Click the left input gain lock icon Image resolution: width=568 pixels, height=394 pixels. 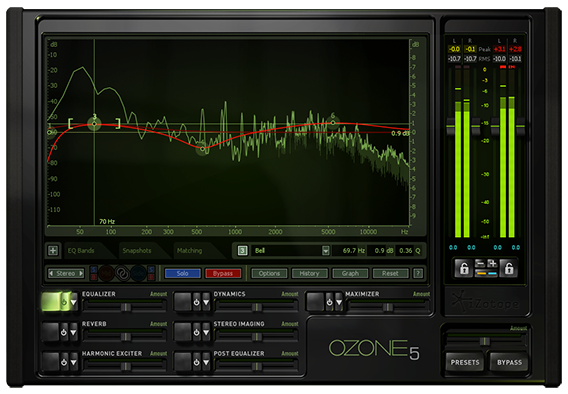click(464, 268)
